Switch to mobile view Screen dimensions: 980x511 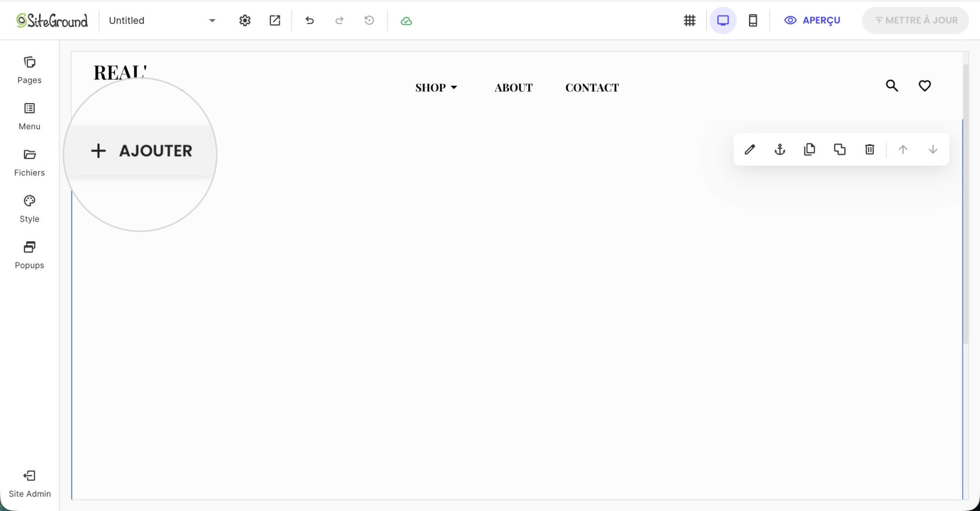point(753,20)
